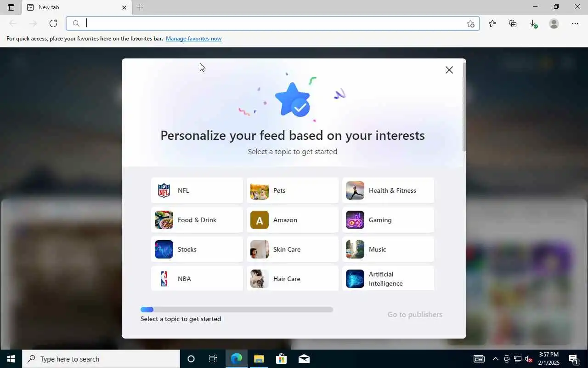Click the taskbar search box

pyautogui.click(x=101, y=359)
